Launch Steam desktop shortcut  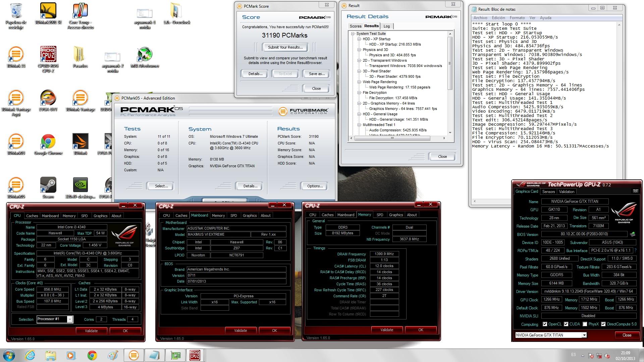pyautogui.click(x=48, y=188)
